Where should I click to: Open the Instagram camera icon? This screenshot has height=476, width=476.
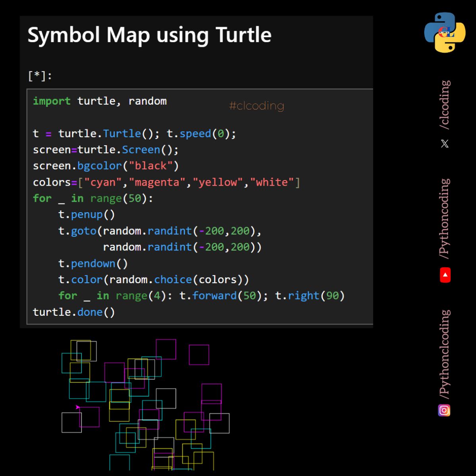coord(444,411)
